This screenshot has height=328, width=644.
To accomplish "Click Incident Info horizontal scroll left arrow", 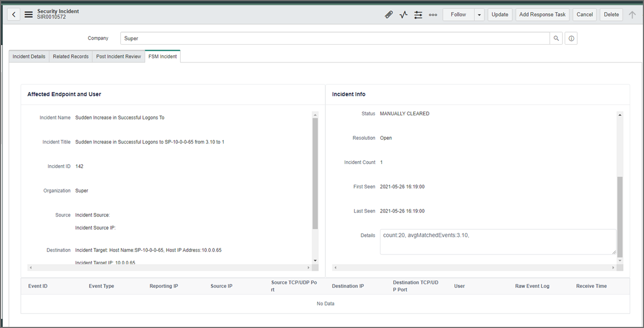I will pyautogui.click(x=336, y=267).
